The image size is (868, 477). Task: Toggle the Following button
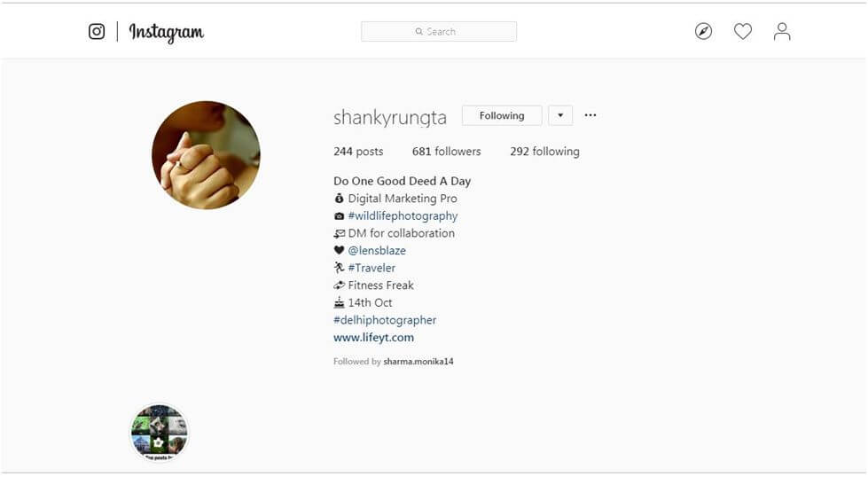502,115
